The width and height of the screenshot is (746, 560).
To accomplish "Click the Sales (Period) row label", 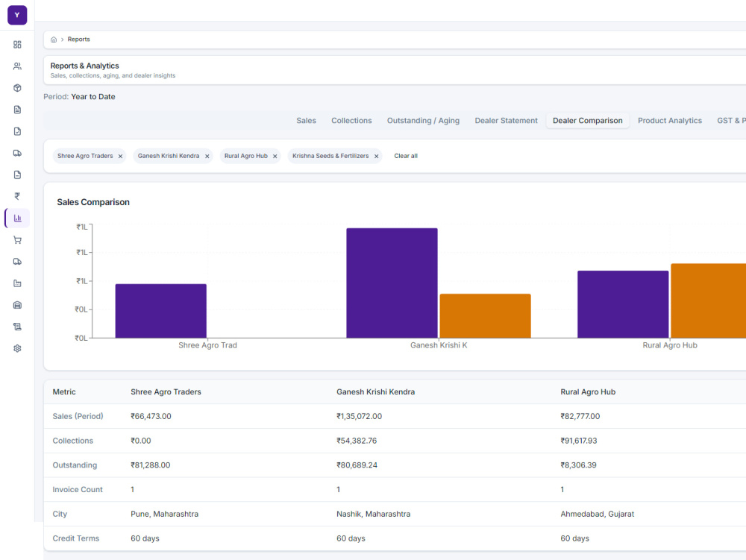I will point(78,416).
